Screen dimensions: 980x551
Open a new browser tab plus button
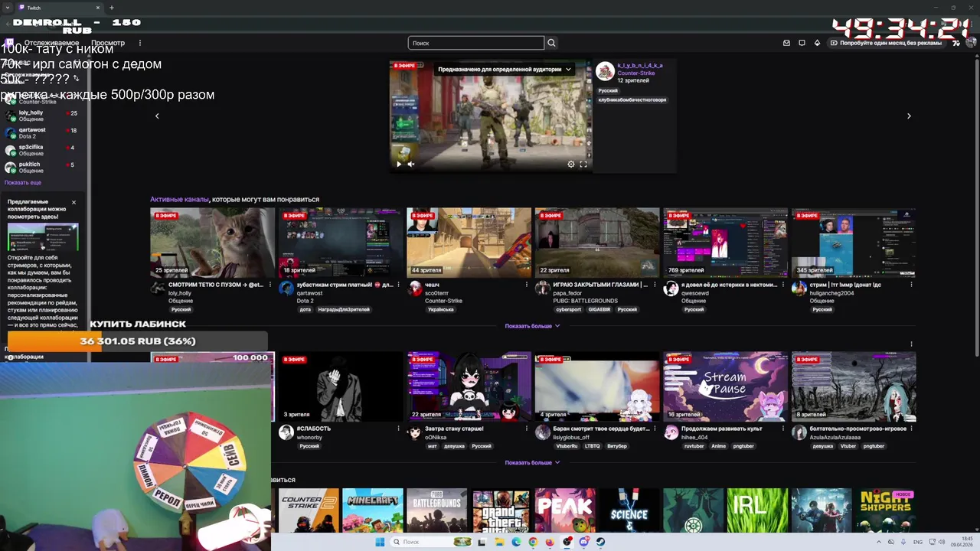[112, 8]
